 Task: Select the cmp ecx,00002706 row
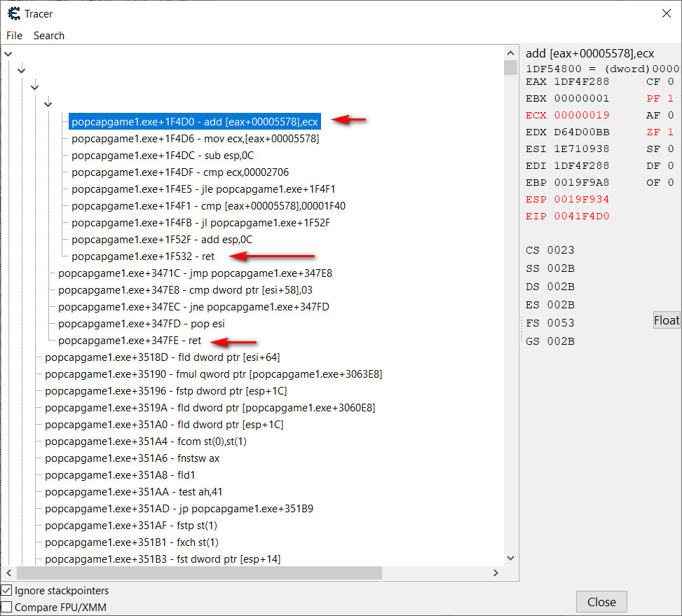click(180, 172)
